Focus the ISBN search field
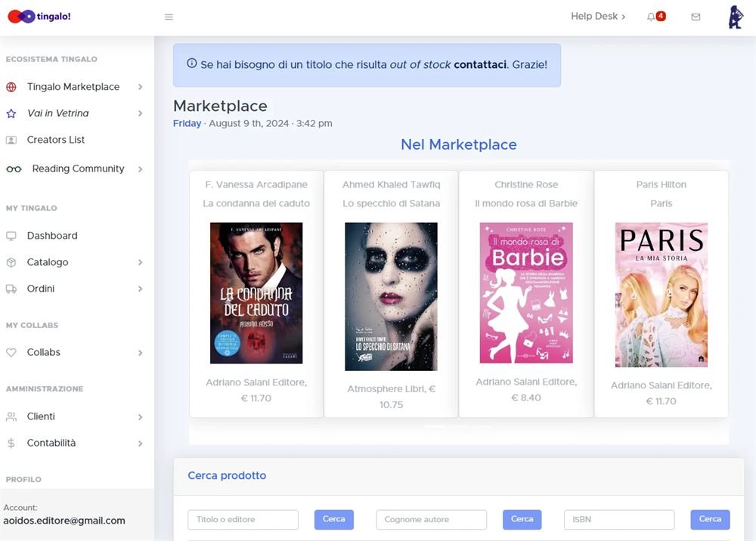This screenshot has height=541, width=756. [619, 519]
